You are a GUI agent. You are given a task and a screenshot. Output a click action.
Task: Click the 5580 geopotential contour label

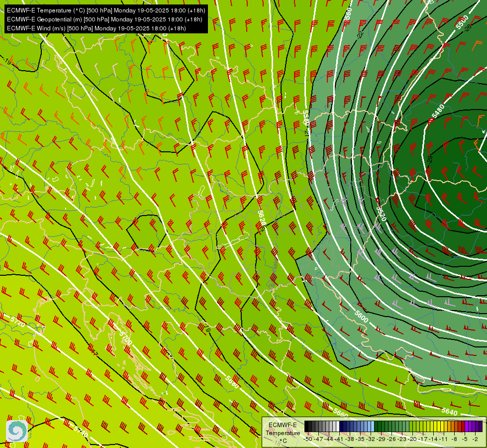pyautogui.click(x=305, y=118)
